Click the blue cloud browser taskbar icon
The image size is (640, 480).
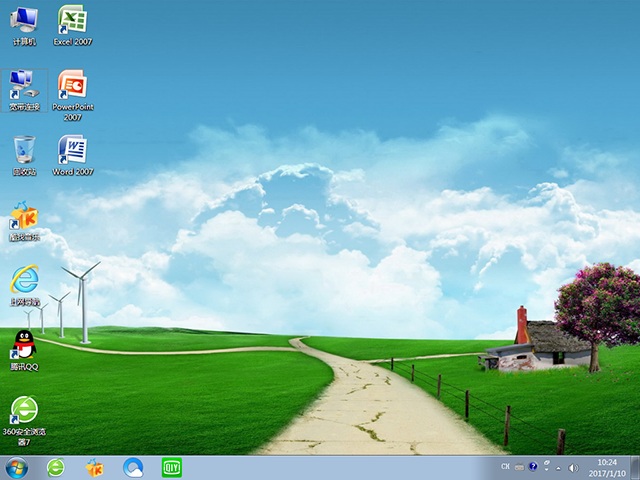(133, 467)
